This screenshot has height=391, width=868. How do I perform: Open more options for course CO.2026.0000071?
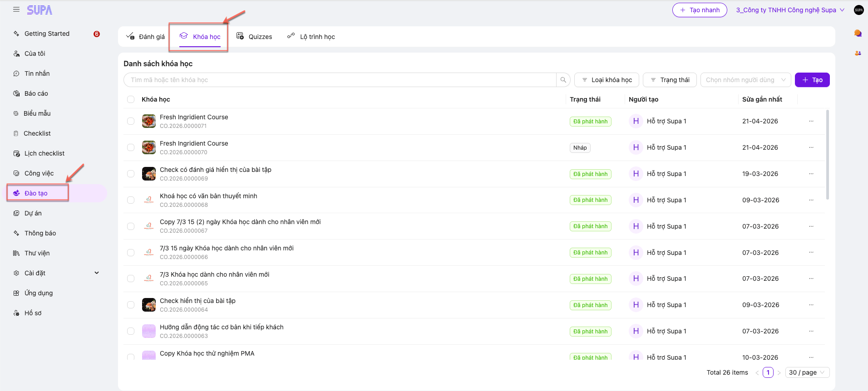pyautogui.click(x=811, y=121)
